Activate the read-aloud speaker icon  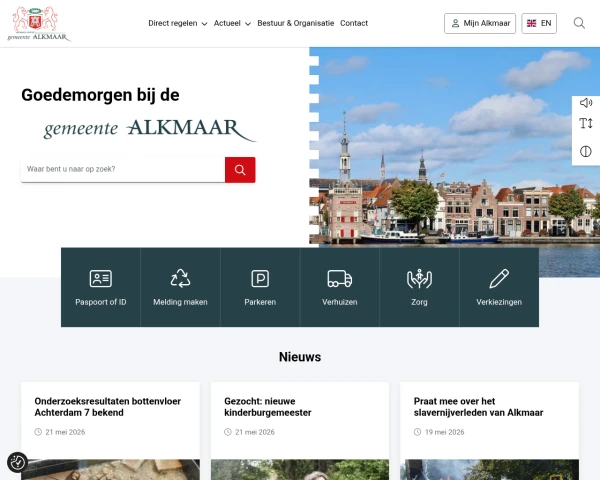(x=585, y=103)
